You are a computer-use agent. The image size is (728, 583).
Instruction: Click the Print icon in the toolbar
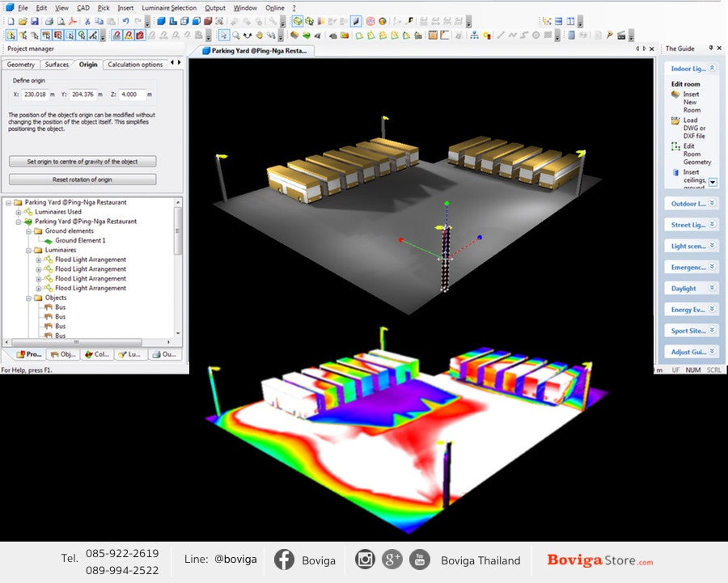point(49,21)
